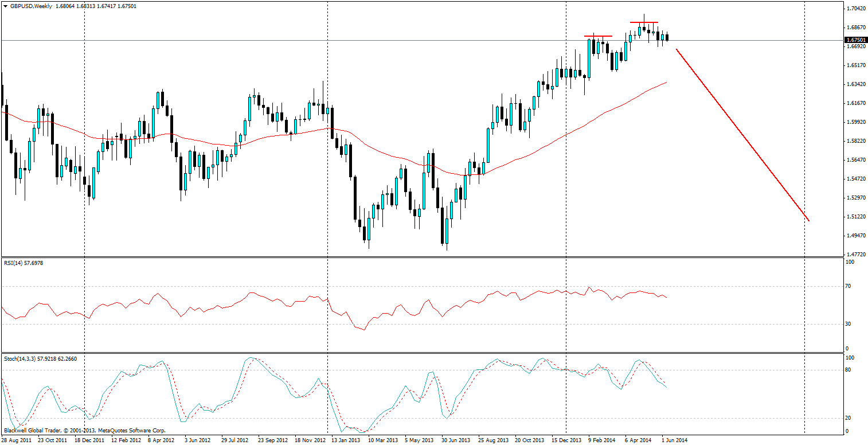Viewport: 868px width, 445px height.
Task: Click price level 1.61670 on the axis
Action: (855, 103)
